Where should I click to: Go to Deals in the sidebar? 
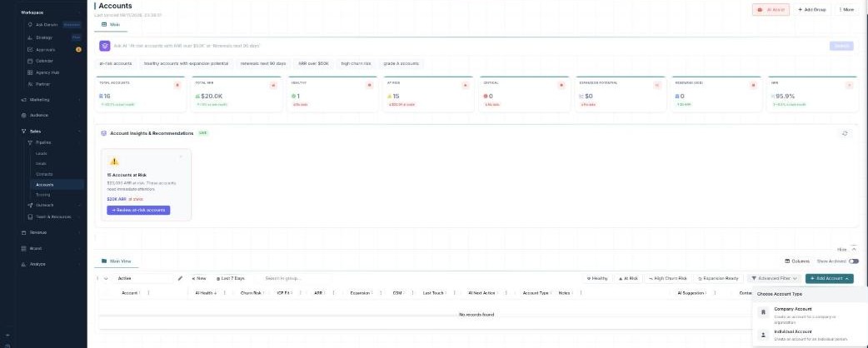click(41, 164)
